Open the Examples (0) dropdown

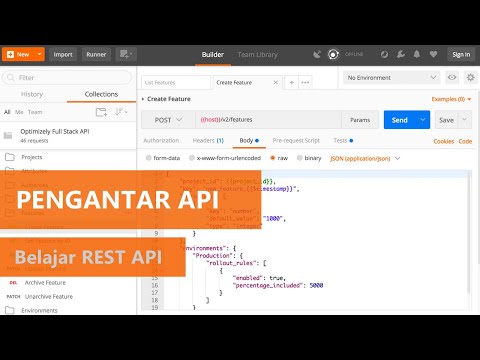451,99
